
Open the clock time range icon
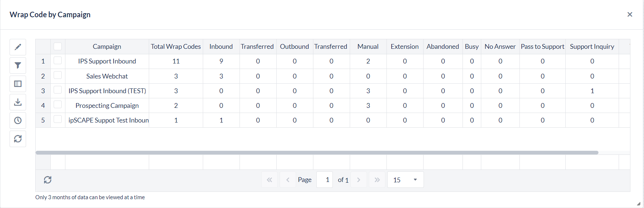18,120
